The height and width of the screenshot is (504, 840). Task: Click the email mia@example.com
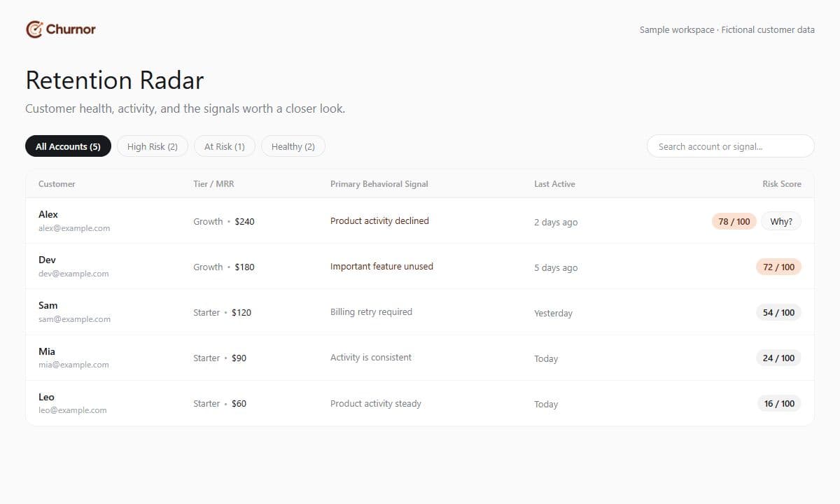click(x=73, y=365)
